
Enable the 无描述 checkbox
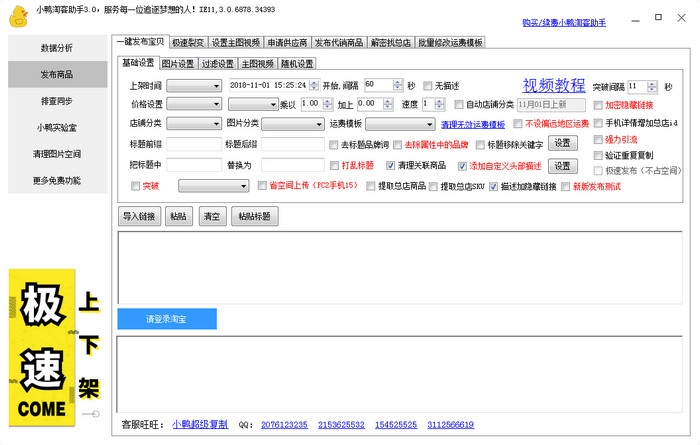pos(429,86)
